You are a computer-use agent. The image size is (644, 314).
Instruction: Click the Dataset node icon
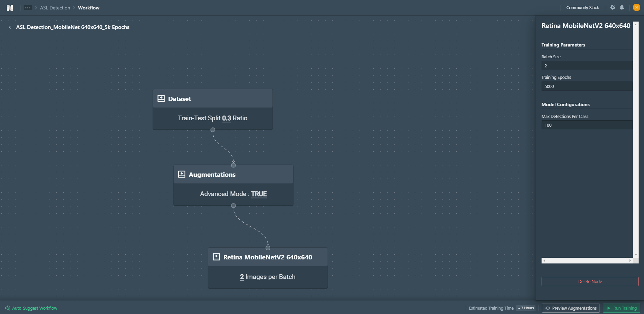[x=161, y=98]
